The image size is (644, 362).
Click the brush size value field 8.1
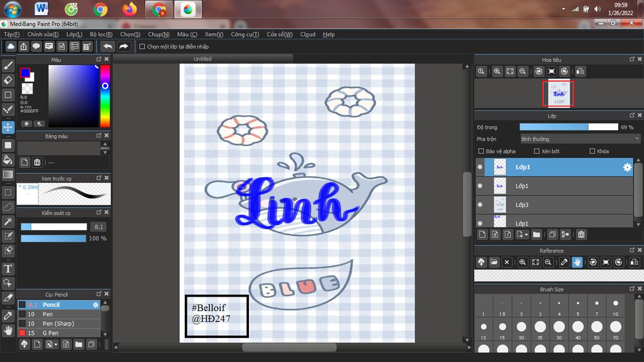click(99, 226)
